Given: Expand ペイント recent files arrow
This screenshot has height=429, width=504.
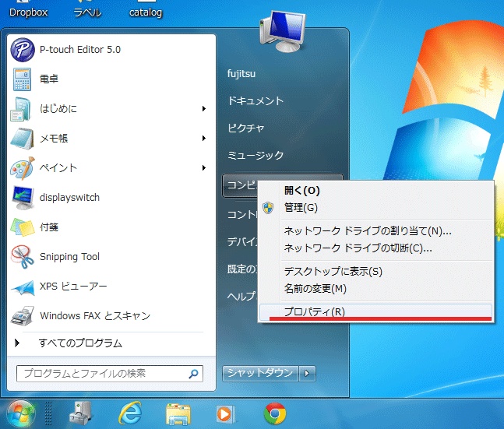Looking at the screenshot, I should point(204,167).
